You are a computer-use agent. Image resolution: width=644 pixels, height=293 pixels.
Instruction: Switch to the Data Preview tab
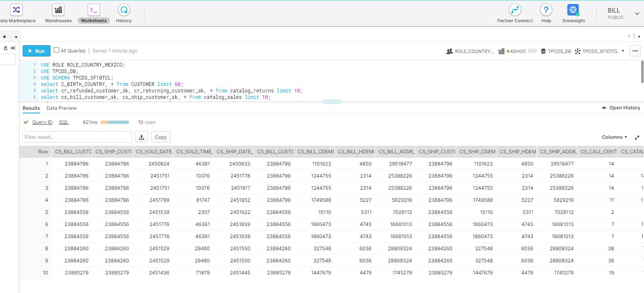pos(61,108)
